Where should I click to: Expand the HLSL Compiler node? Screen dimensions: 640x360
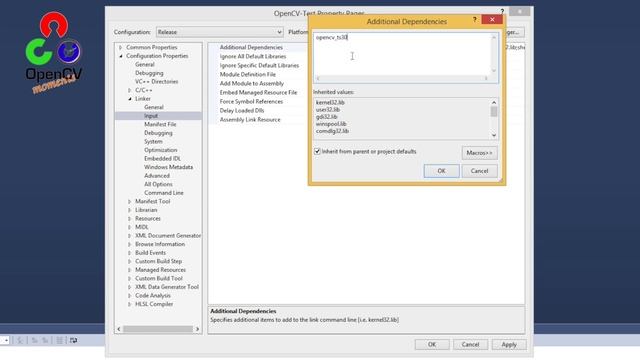130,304
